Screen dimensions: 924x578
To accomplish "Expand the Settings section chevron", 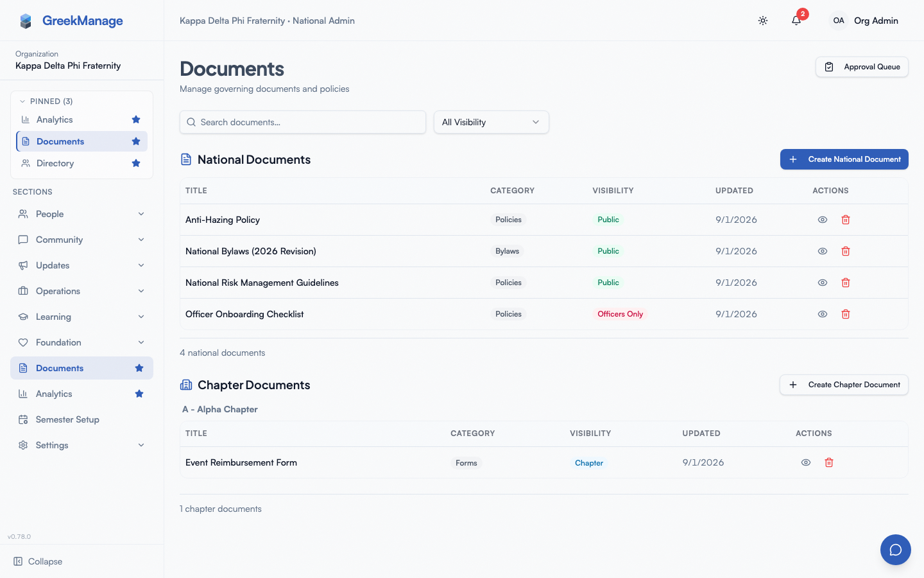I will click(141, 445).
